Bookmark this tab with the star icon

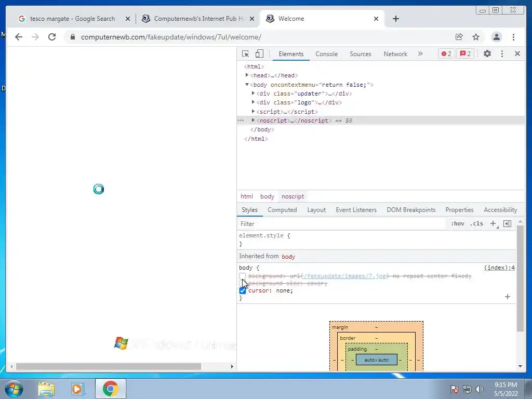[476, 37]
